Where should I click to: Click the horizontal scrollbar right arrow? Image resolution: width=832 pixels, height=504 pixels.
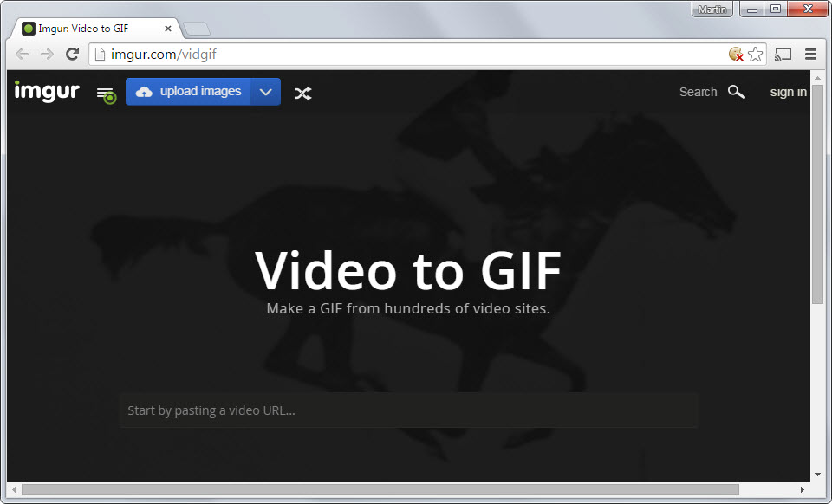pos(803,489)
